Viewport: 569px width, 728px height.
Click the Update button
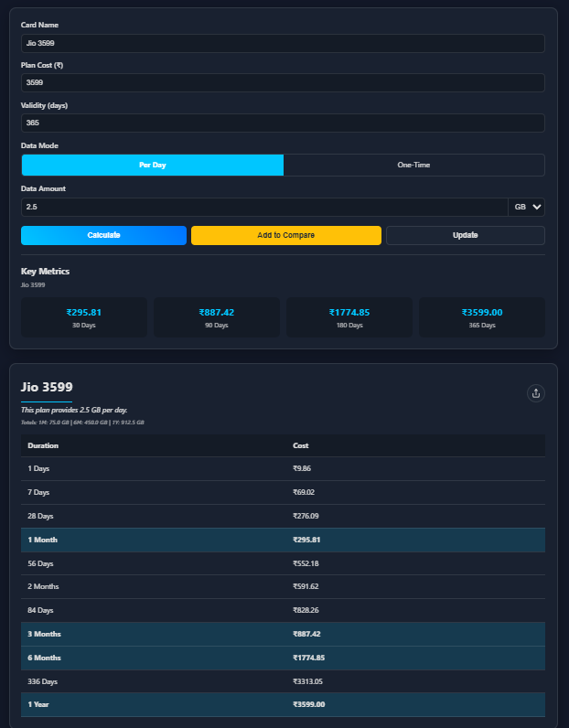465,235
